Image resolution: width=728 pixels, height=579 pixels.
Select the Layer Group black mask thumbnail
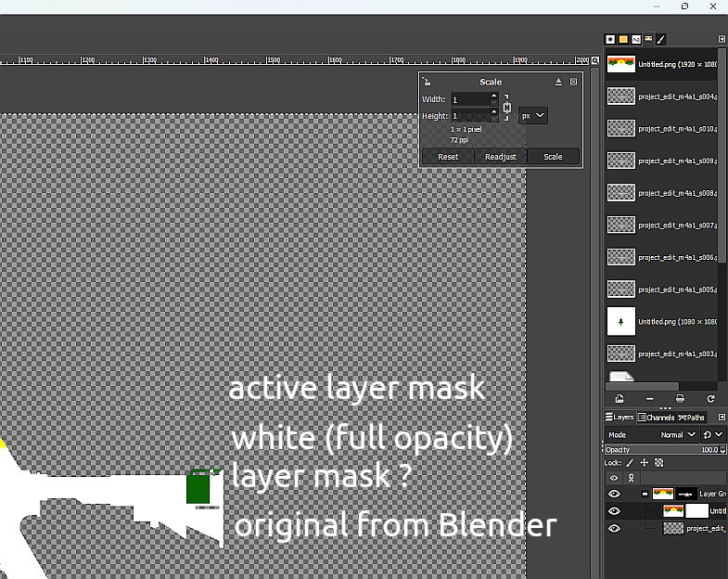pyautogui.click(x=685, y=494)
